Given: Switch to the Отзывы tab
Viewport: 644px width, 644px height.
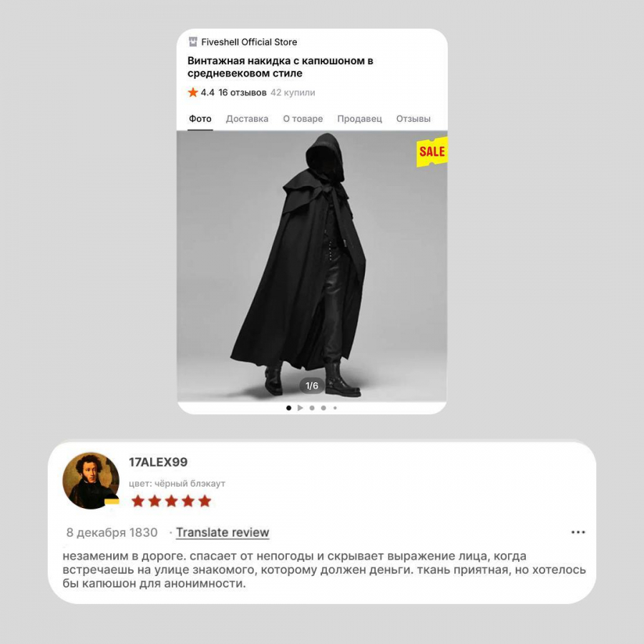Looking at the screenshot, I should (x=413, y=119).
